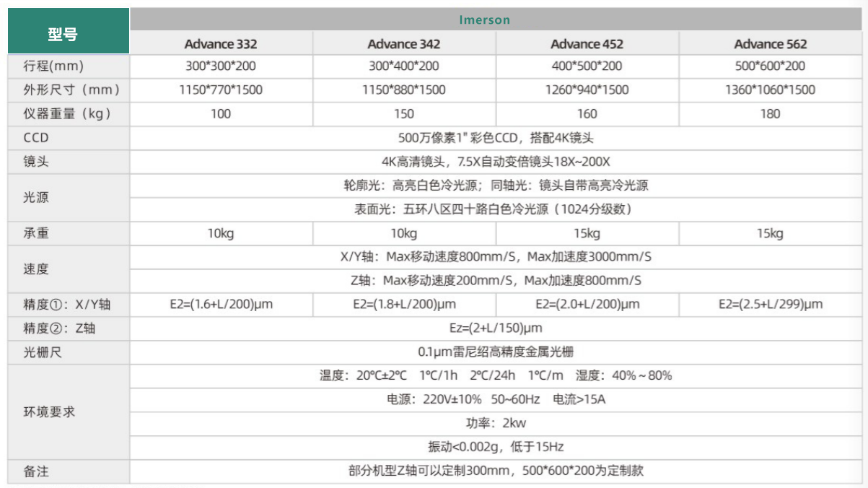Click the Z轴 max speed line
The height and width of the screenshot is (488, 868).
[x=496, y=281]
